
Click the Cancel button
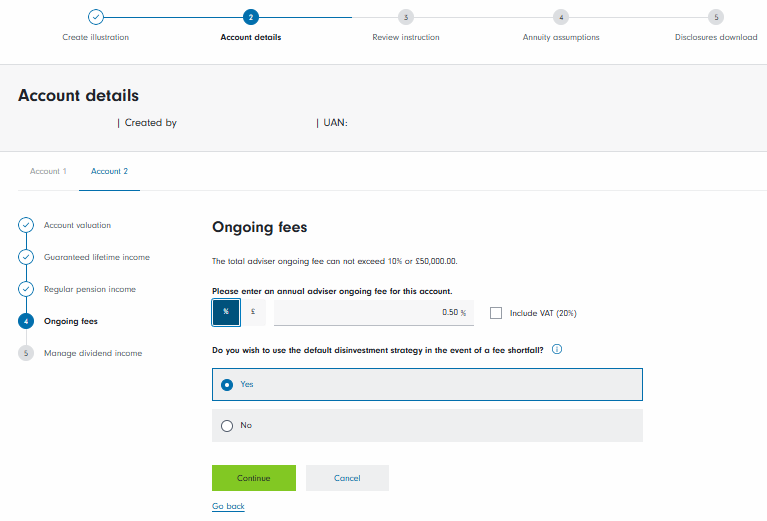point(347,478)
